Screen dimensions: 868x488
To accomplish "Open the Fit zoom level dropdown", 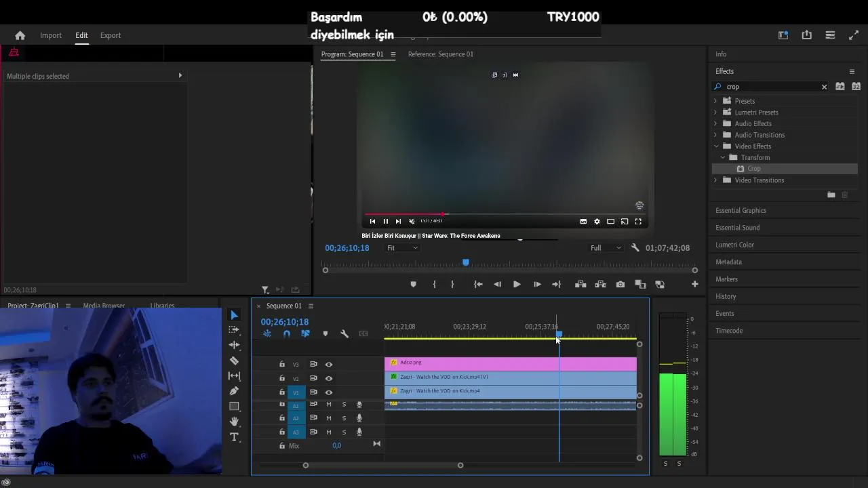I will point(402,248).
